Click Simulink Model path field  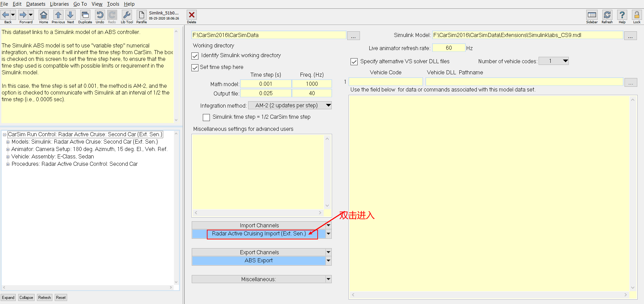click(x=527, y=35)
